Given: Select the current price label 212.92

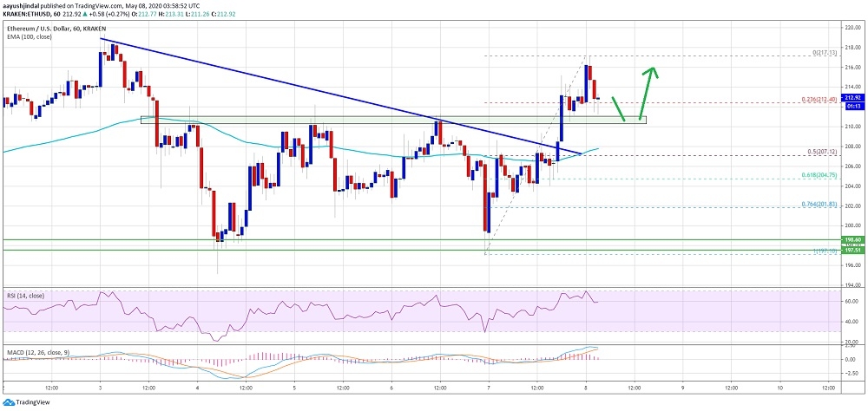Looking at the screenshot, I should (x=852, y=98).
